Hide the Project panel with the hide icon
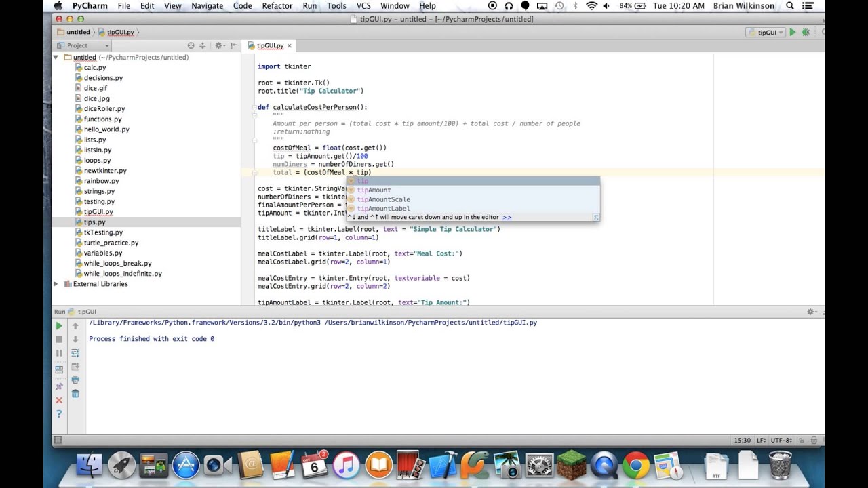Screen dimensions: 868x488 point(234,45)
